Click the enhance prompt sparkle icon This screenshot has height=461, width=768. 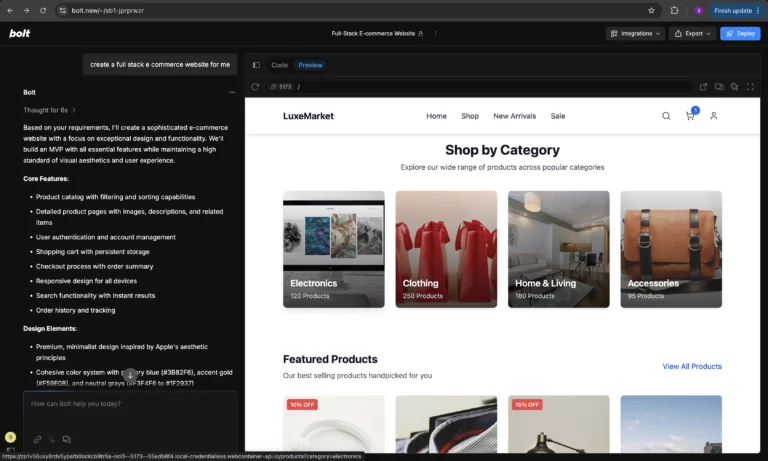pos(52,439)
